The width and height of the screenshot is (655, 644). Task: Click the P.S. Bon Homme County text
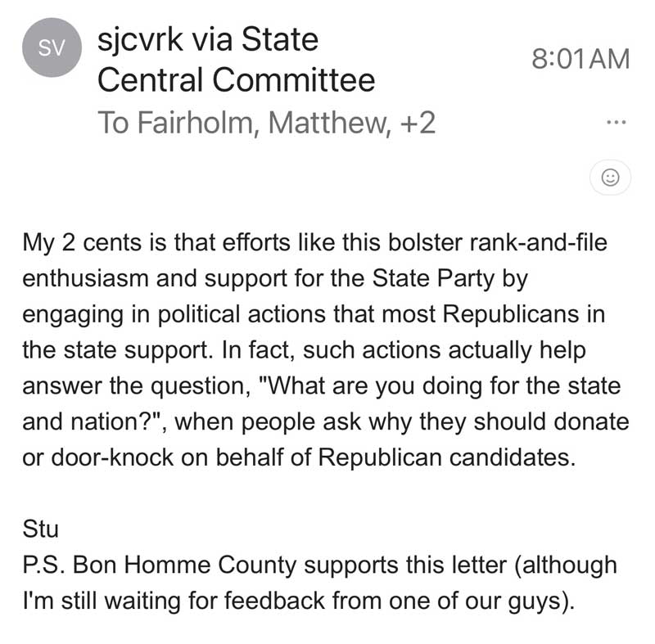coord(160,565)
